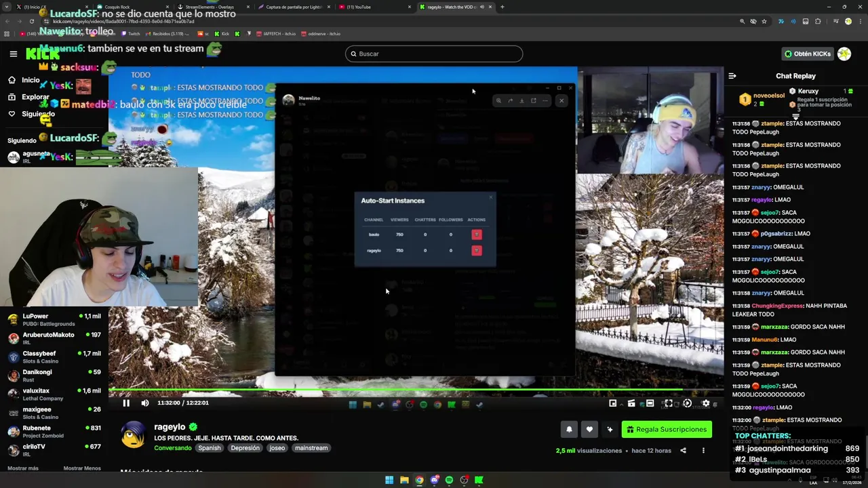
Task: Click the joseo tag
Action: 277,448
